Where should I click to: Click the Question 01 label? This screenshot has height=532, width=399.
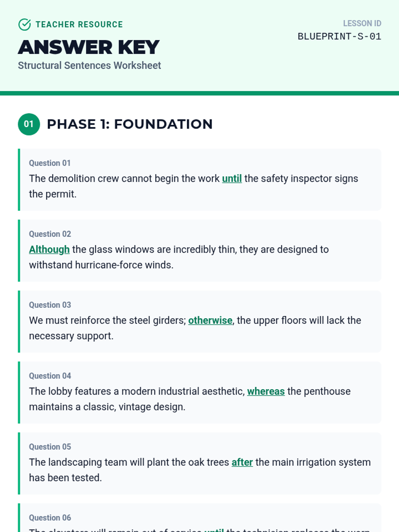[50, 163]
